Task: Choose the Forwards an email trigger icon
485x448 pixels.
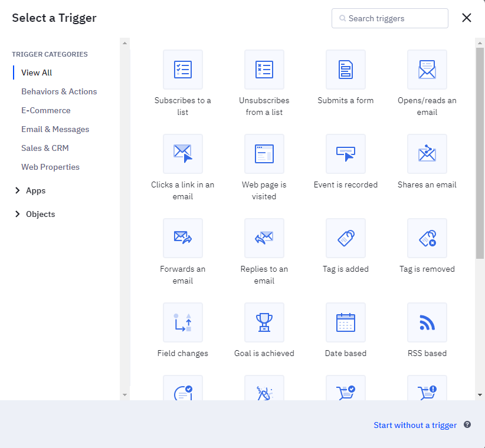Action: tap(183, 238)
